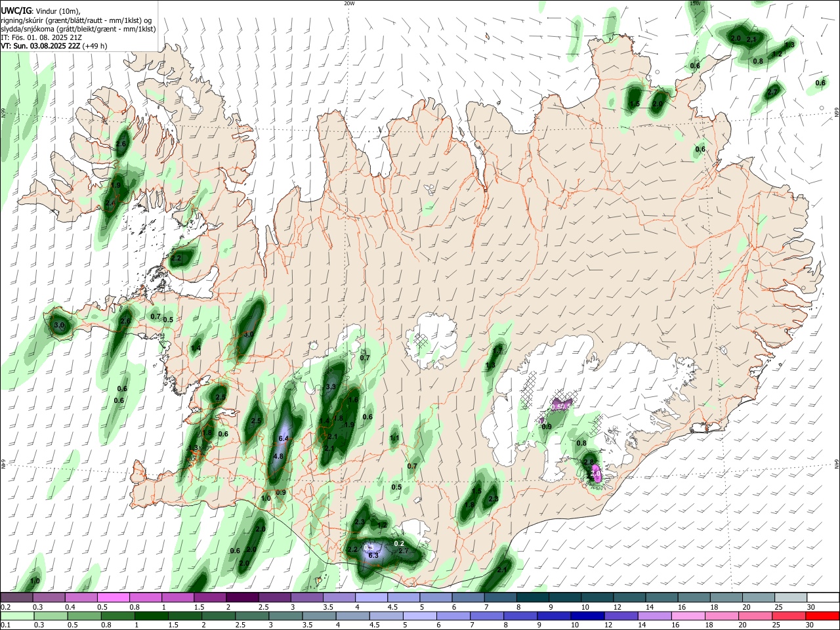Select the darkest green swatch at 1 in rain legend
The image size is (840, 630).
(x=151, y=616)
